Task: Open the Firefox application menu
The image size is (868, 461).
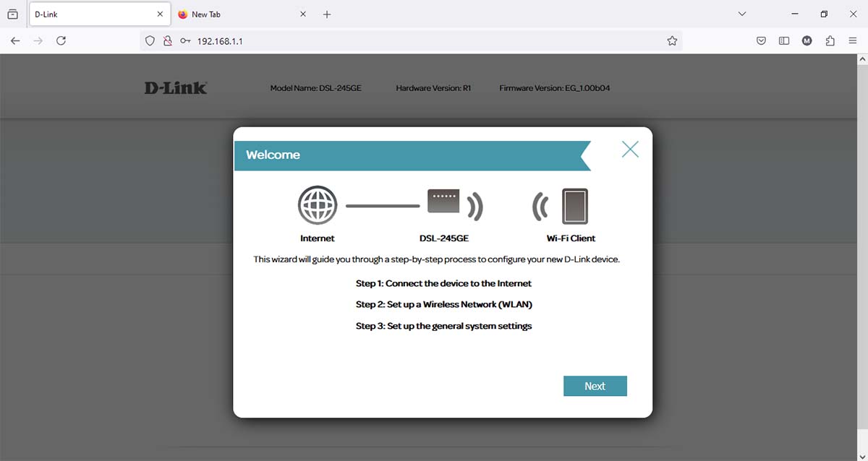Action: [853, 41]
